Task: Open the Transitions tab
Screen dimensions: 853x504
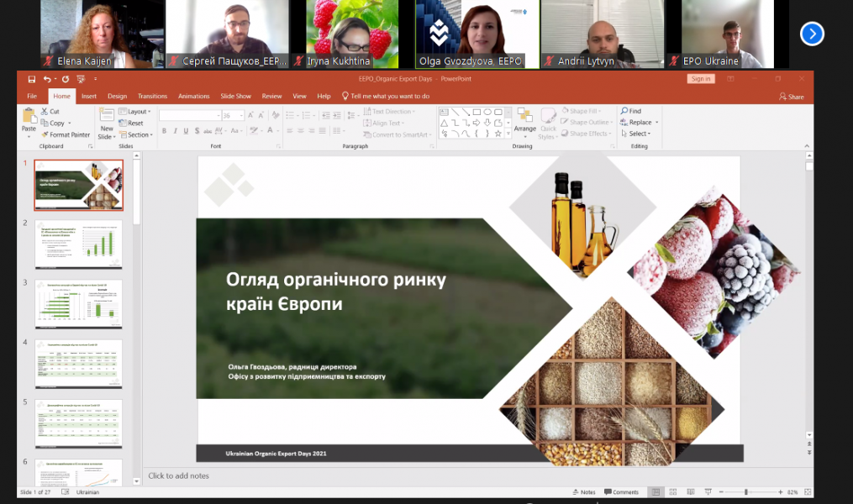Action: pyautogui.click(x=152, y=96)
